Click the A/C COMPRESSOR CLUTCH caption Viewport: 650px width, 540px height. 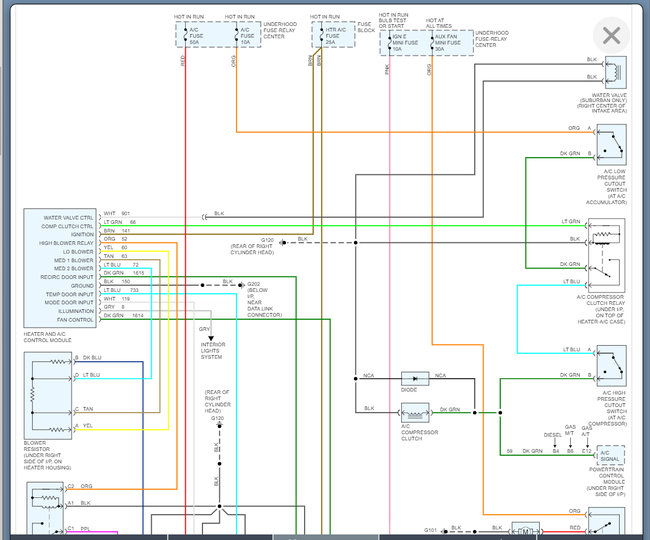[420, 432]
